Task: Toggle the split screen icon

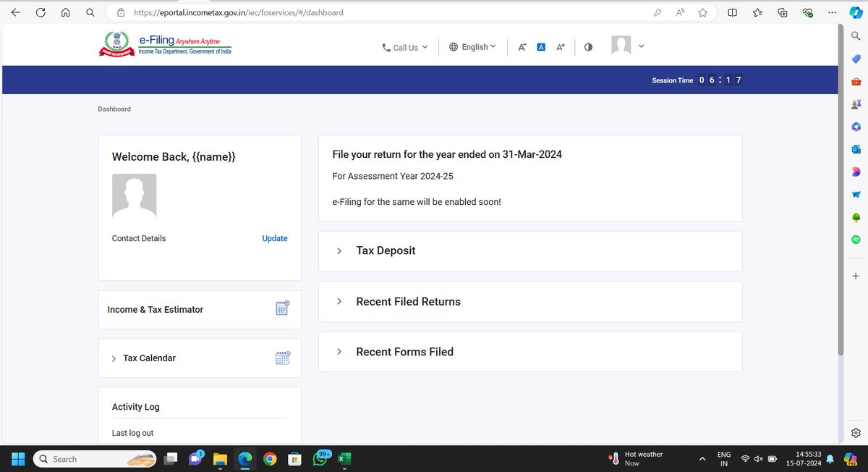Action: [x=733, y=12]
